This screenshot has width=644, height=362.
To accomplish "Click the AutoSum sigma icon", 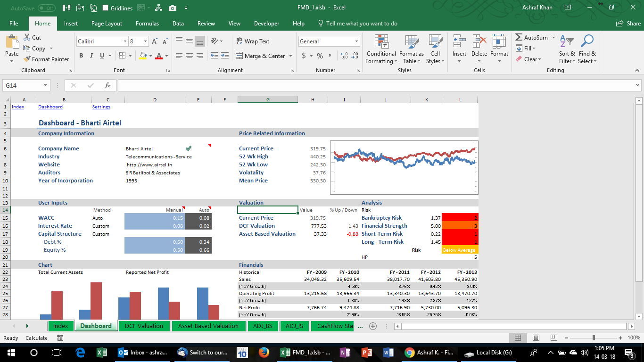I will click(x=519, y=37).
